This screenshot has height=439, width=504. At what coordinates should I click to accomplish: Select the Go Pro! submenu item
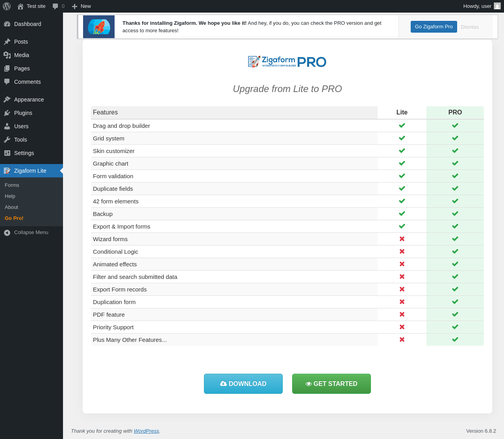click(14, 218)
